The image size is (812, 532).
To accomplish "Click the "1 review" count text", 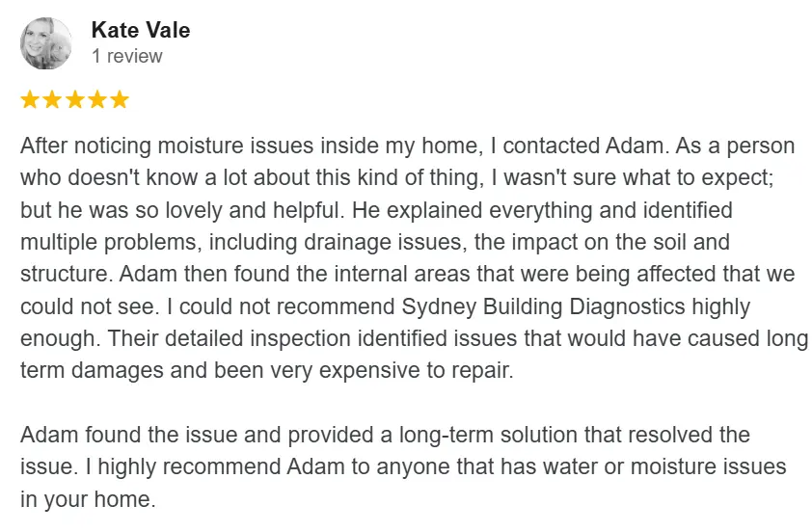I will coord(126,56).
